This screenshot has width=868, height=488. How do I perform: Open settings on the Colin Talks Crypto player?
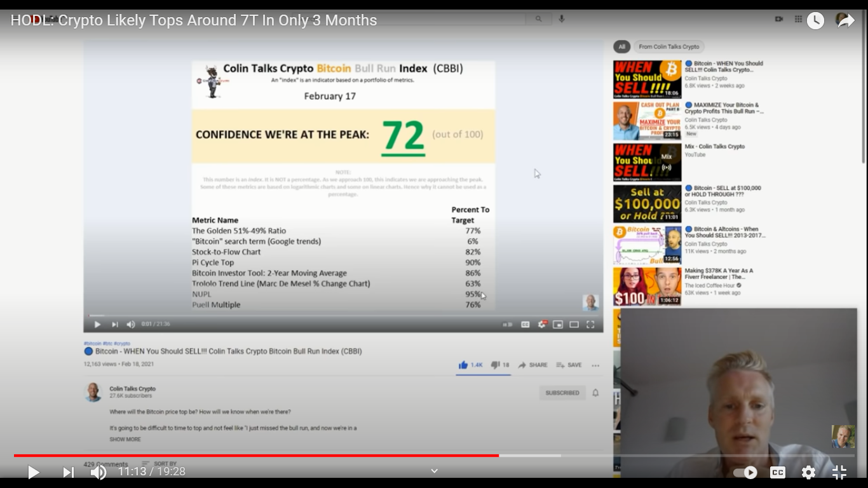click(x=542, y=324)
